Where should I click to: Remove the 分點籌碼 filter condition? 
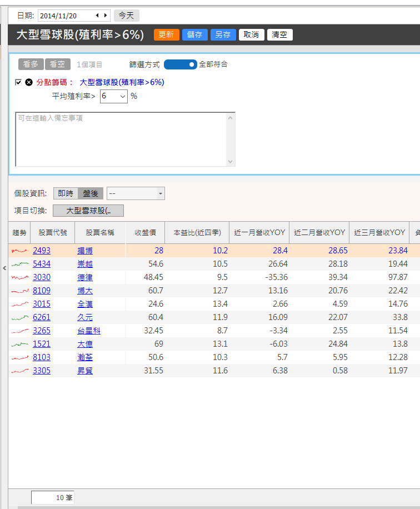click(x=29, y=82)
